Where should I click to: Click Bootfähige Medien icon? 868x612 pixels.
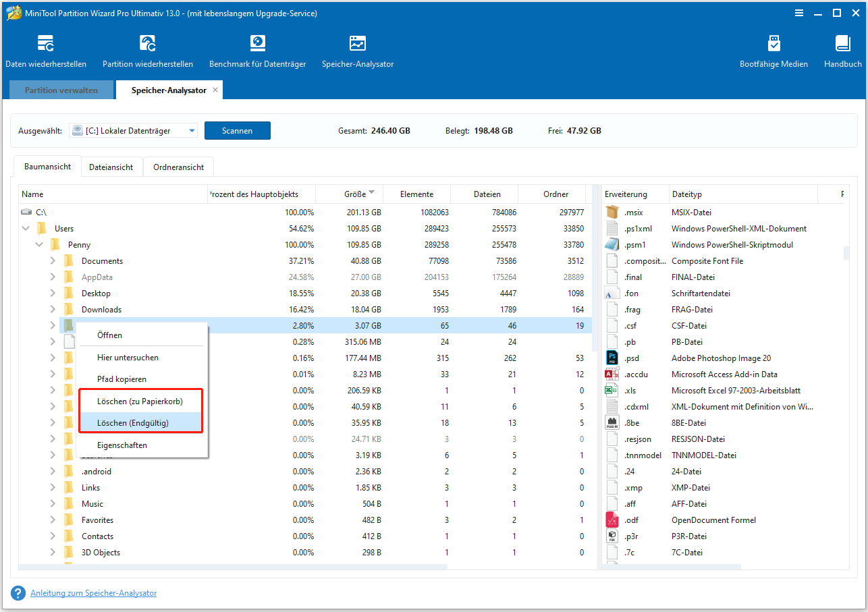tap(774, 45)
